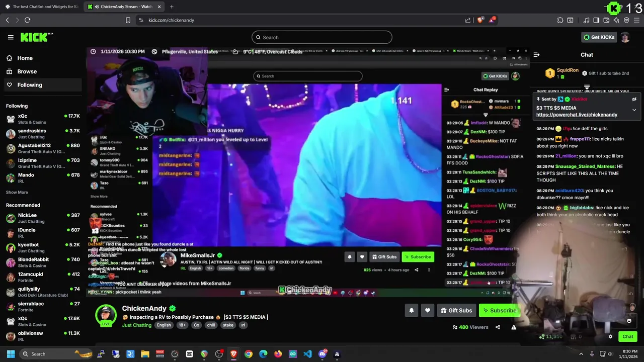Open browser extensions puzzle icon
Screen dimensions: 644x362
pyautogui.click(x=560, y=20)
